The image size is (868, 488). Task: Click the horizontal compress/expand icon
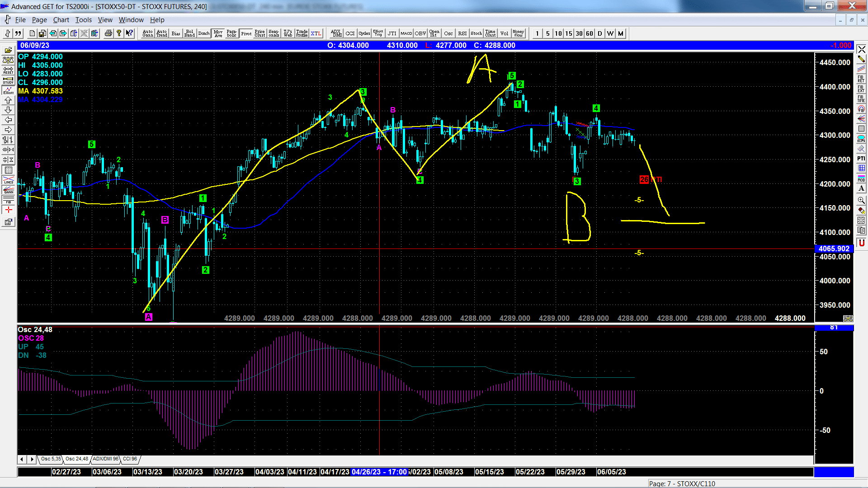8,150
